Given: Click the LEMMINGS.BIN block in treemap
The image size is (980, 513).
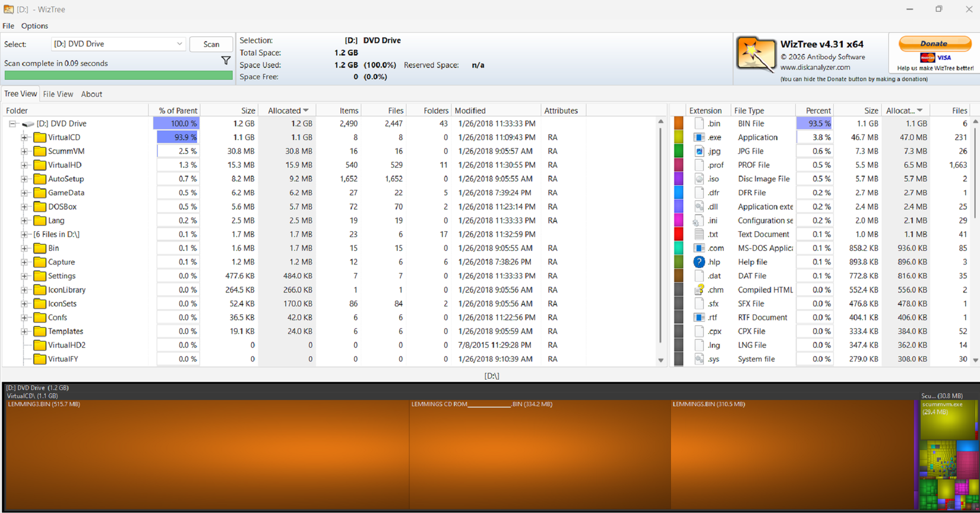Looking at the screenshot, I should click(792, 455).
